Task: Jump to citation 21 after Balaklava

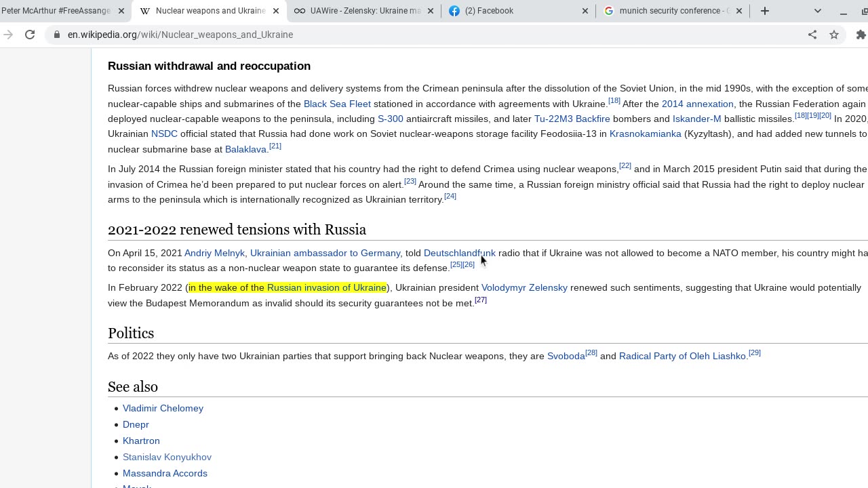Action: 275,146
